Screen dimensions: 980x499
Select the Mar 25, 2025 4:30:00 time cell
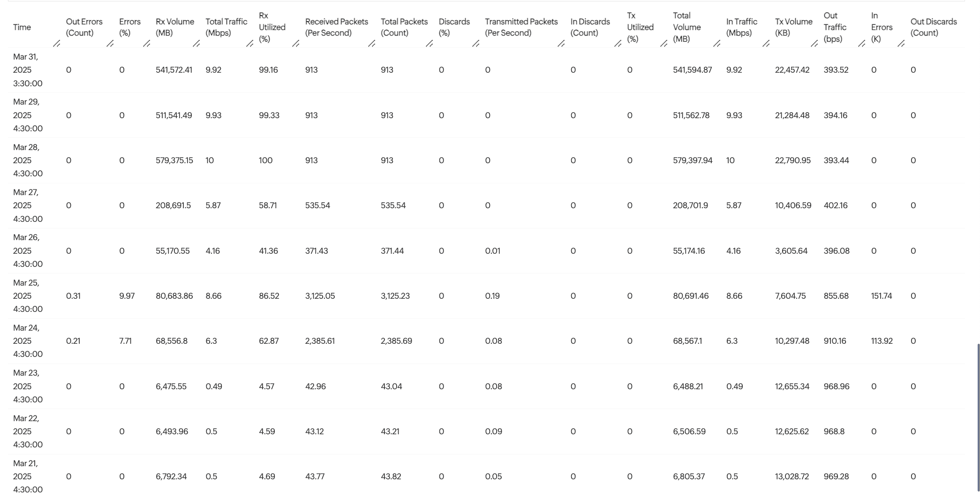pos(28,296)
